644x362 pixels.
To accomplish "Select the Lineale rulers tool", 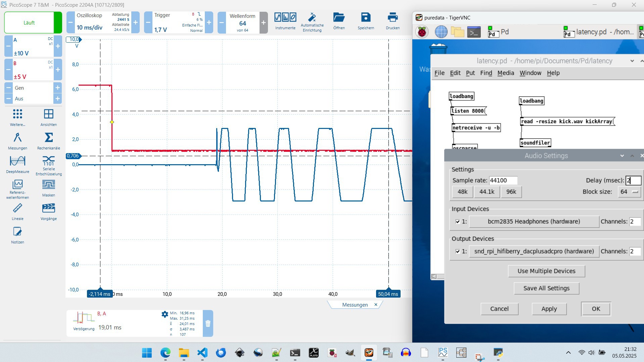I will (17, 211).
